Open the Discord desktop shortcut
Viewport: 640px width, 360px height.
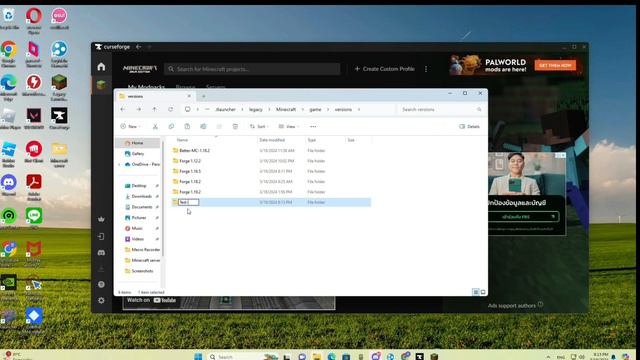9,186
